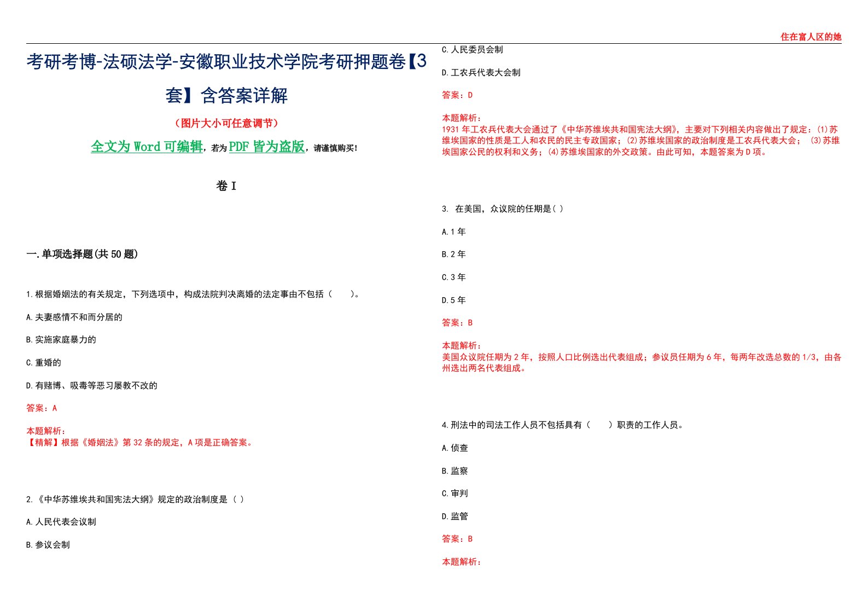Select option C.审判
Image resolution: width=868 pixels, height=614 pixels.
(x=455, y=494)
